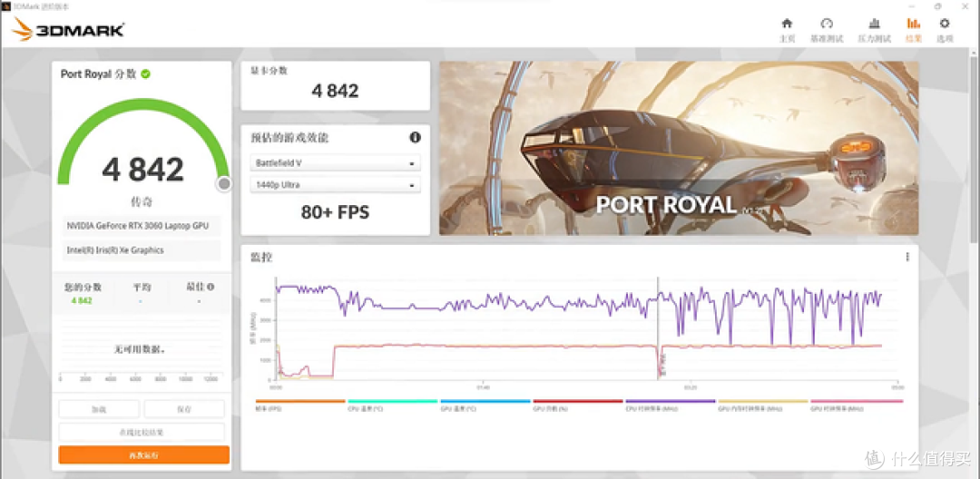The width and height of the screenshot is (980, 479).
Task: Open the three-dot menu in monitoring panel
Action: (x=906, y=258)
